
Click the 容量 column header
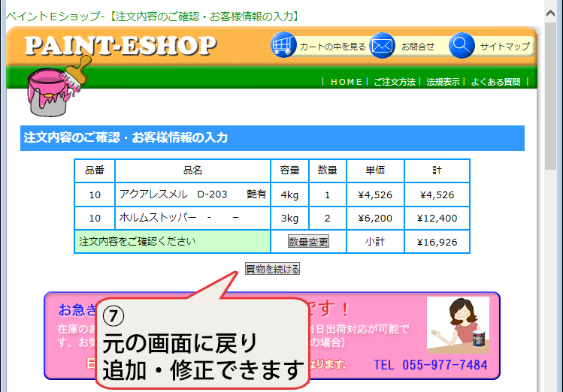click(289, 170)
